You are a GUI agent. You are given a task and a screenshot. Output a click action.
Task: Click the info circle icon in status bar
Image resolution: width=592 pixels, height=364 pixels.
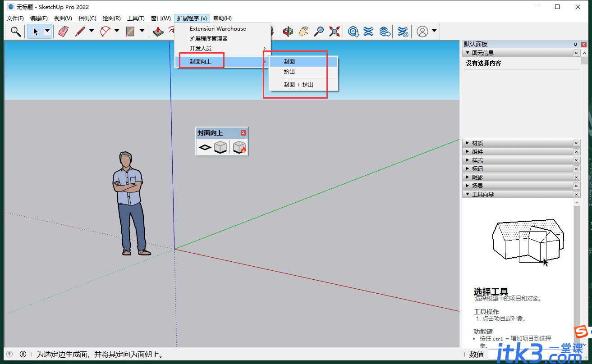click(x=23, y=355)
